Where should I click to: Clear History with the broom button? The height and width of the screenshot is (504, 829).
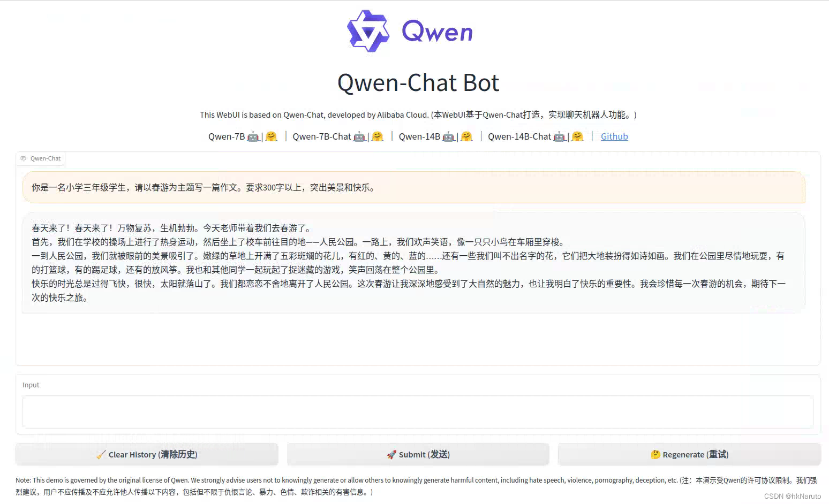[x=147, y=454]
